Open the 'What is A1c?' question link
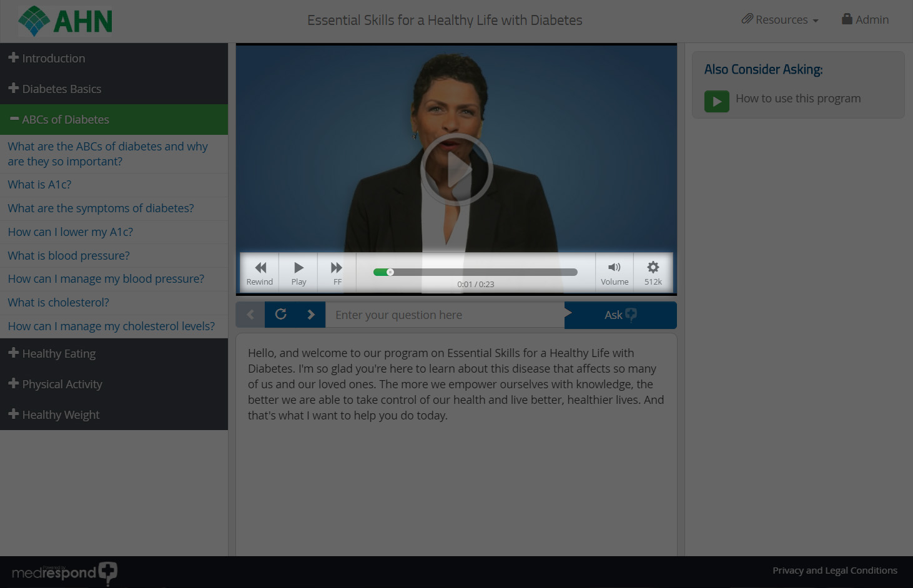 39,185
